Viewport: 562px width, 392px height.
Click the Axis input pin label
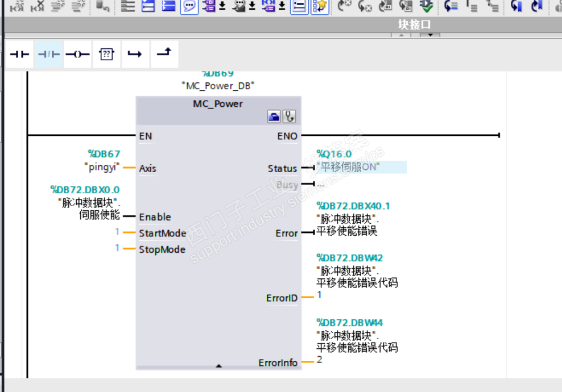(148, 169)
